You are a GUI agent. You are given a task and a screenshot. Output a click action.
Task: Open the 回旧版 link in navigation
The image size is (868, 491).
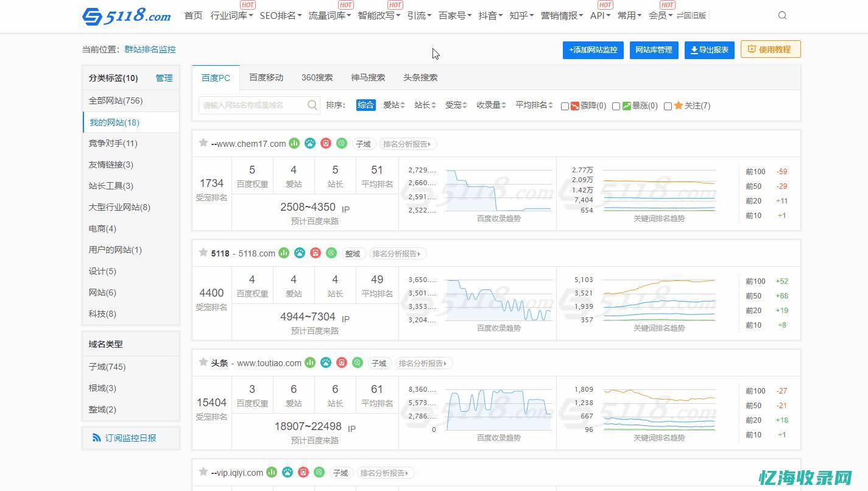coord(691,15)
